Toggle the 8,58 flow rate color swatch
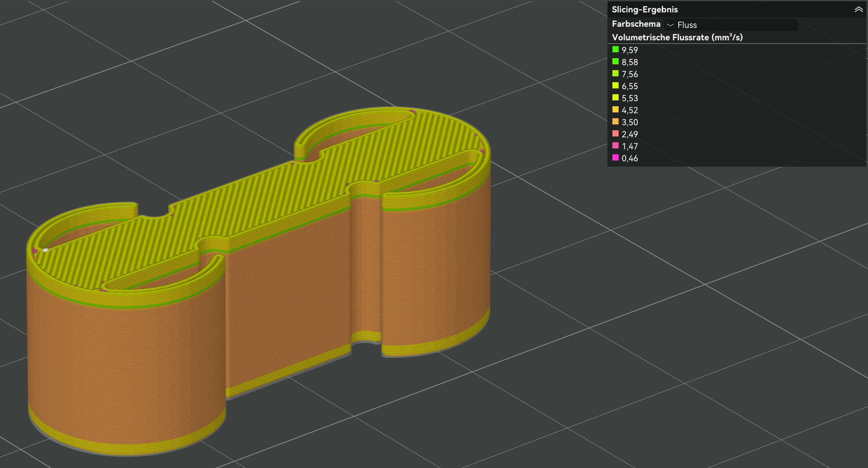 coord(615,62)
